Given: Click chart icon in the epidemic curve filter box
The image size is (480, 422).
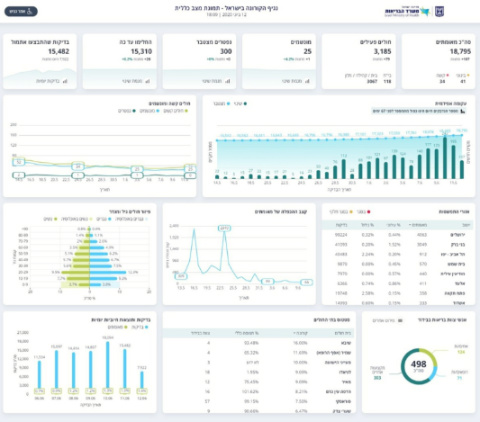Looking at the screenshot, I should pyautogui.click(x=462, y=111).
